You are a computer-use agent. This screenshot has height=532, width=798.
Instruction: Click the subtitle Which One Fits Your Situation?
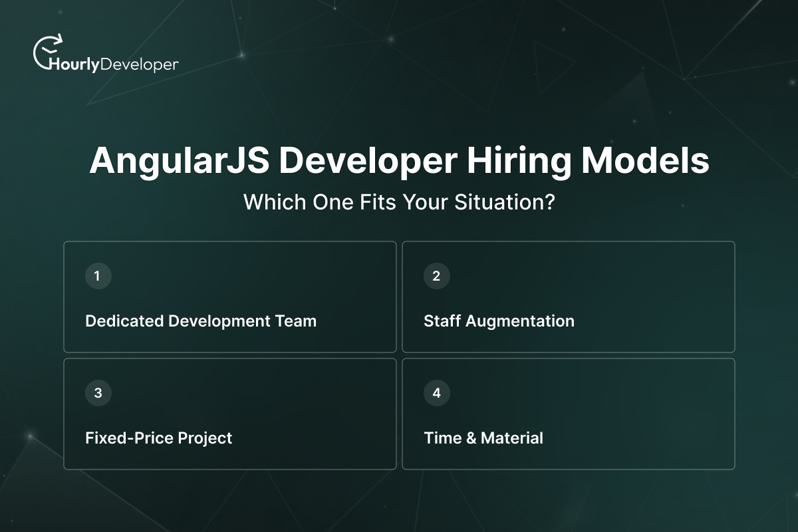399,202
